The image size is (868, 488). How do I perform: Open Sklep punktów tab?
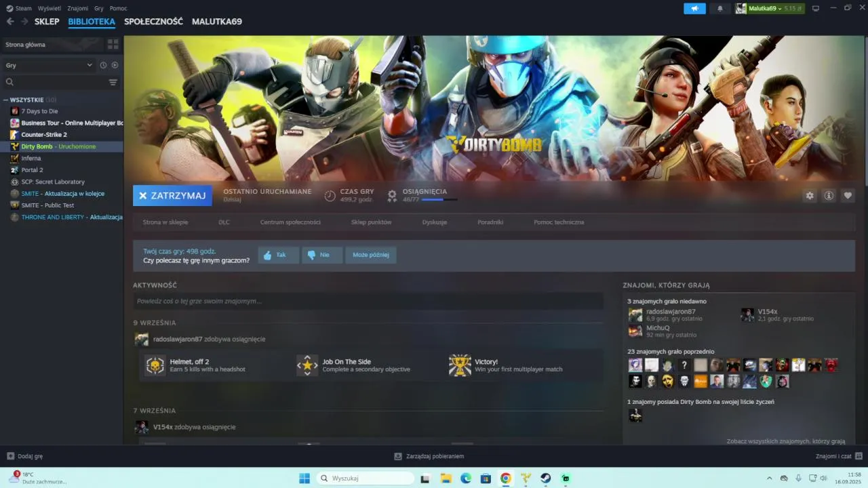pos(371,222)
